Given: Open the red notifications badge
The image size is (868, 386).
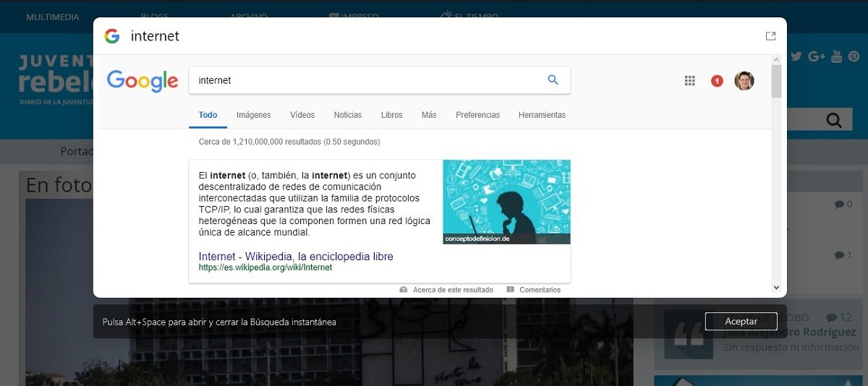Looking at the screenshot, I should point(717,81).
